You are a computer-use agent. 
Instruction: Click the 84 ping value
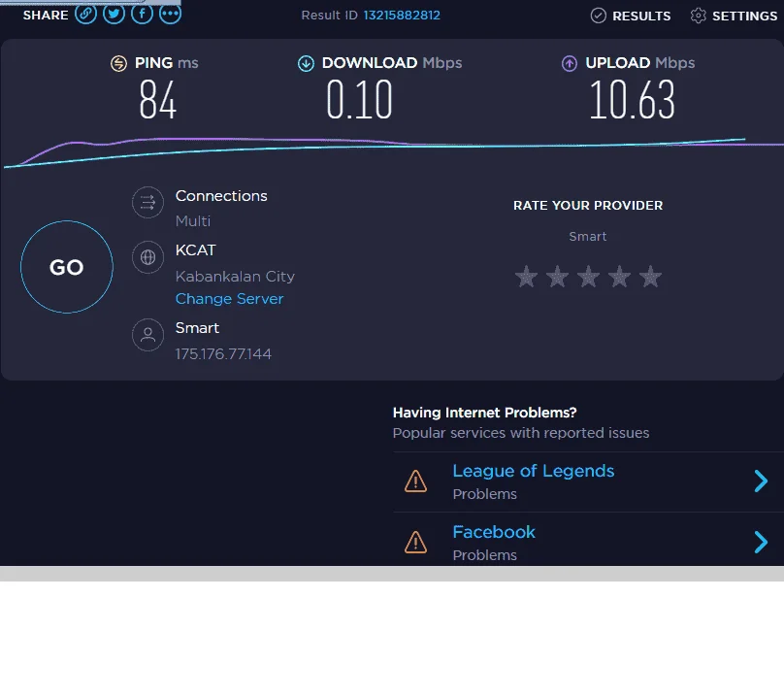click(157, 101)
